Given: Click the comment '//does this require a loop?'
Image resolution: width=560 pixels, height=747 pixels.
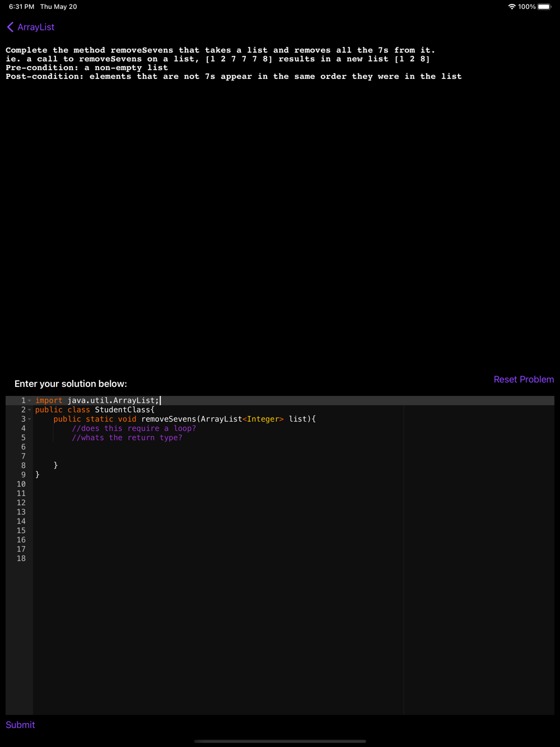Looking at the screenshot, I should pos(134,428).
